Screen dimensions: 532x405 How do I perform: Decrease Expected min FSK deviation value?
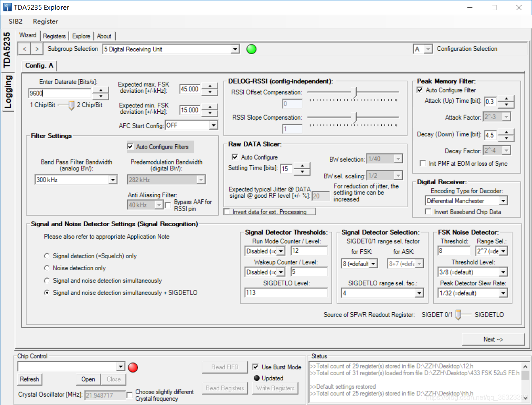(210, 113)
